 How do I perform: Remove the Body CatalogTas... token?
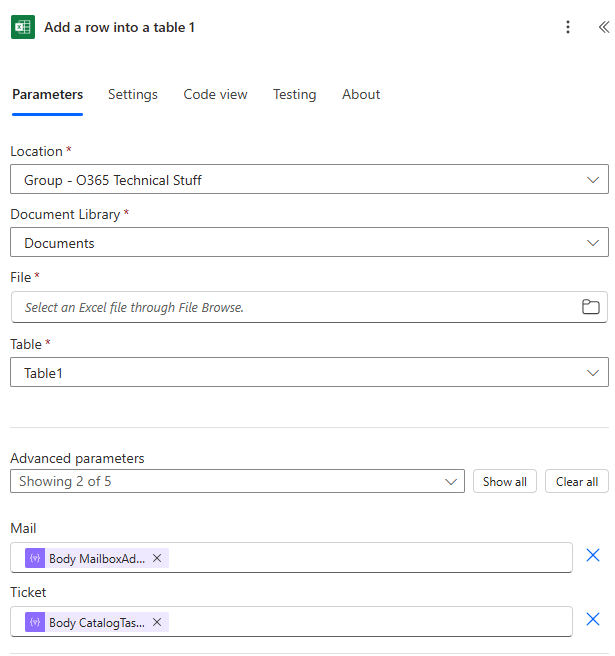point(157,622)
